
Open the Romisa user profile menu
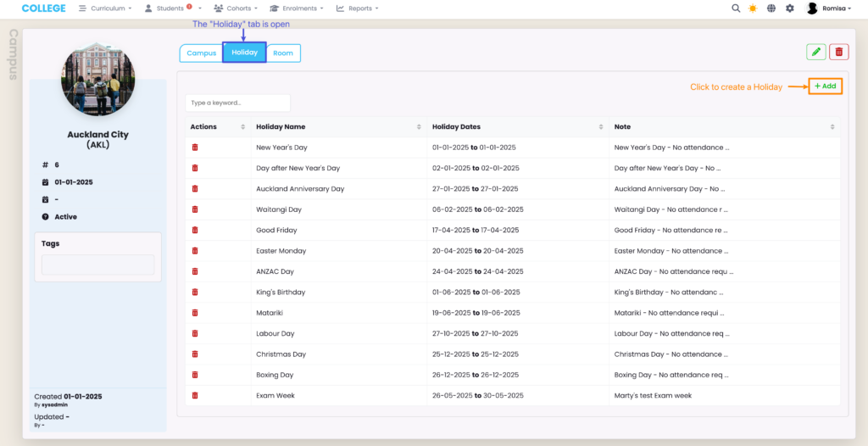[x=825, y=8]
